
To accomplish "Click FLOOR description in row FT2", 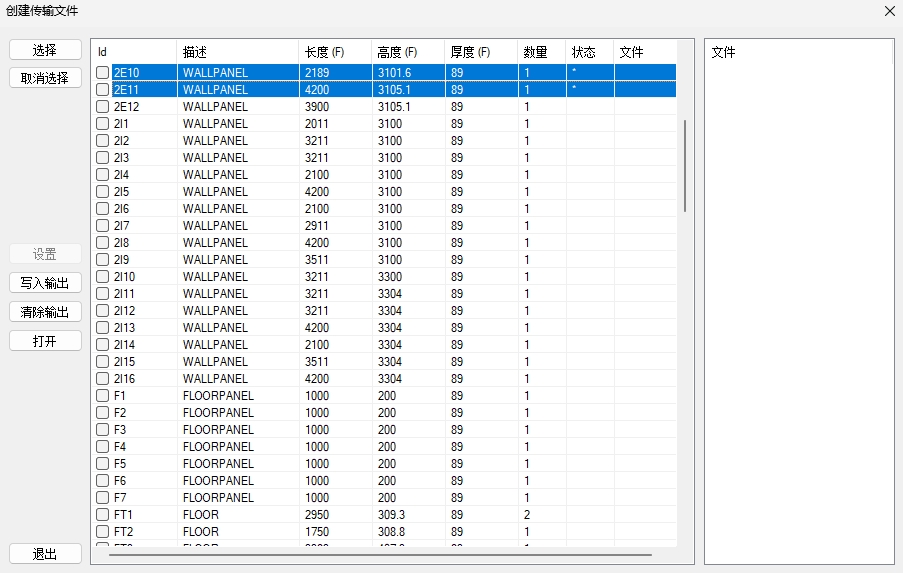I will pos(201,532).
